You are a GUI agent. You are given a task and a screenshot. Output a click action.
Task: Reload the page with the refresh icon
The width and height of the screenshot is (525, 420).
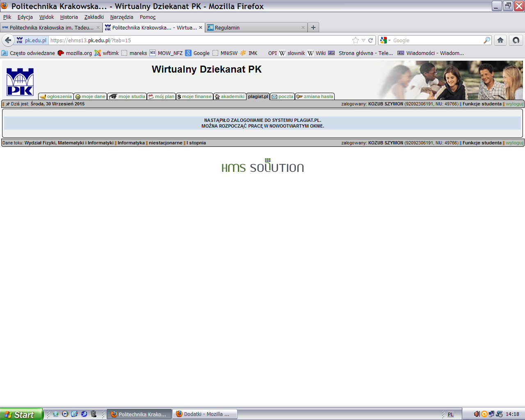pyautogui.click(x=370, y=40)
